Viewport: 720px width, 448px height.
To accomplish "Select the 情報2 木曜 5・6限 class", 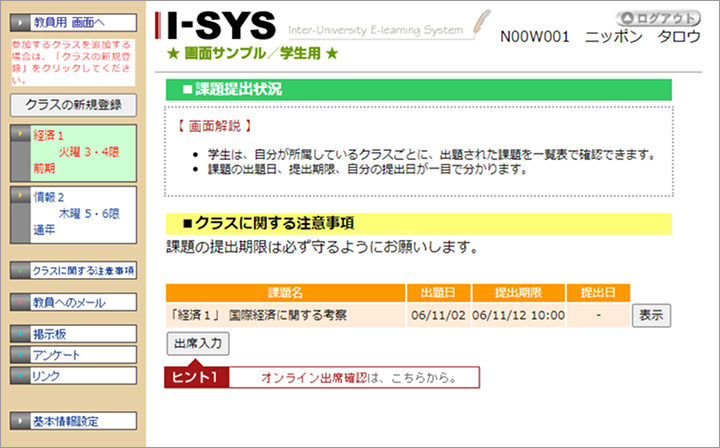I will (x=73, y=214).
